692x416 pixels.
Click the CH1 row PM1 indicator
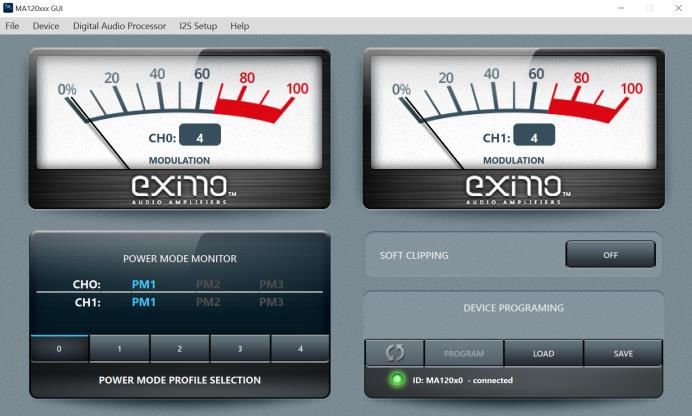click(144, 302)
